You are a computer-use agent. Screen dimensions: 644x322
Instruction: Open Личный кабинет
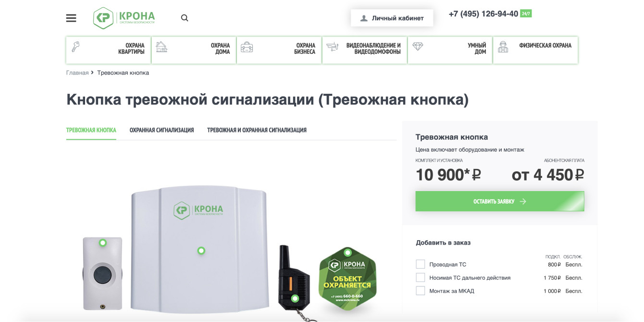click(392, 18)
